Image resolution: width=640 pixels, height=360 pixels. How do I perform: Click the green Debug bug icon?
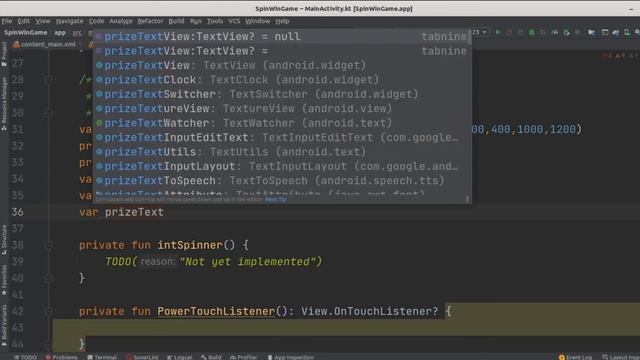pos(531,32)
